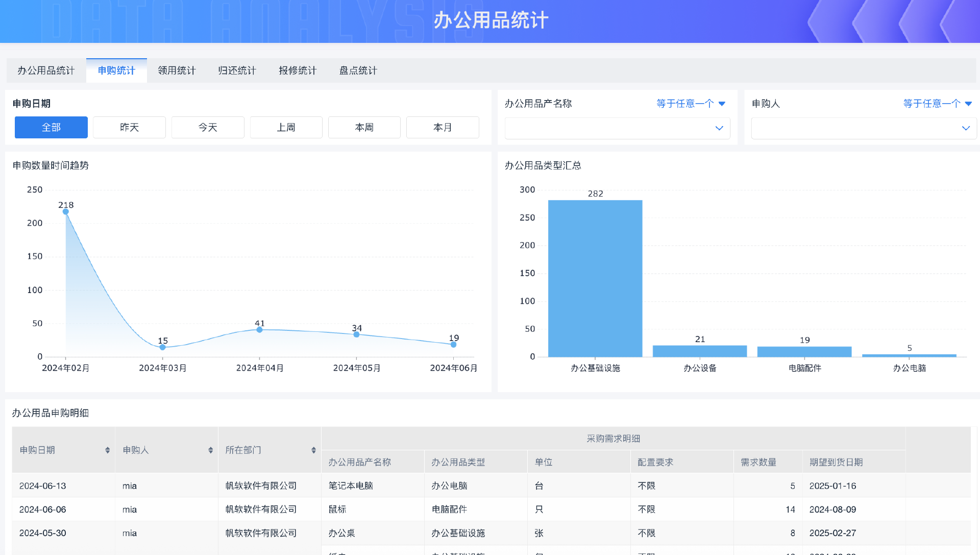Go to 办公用品统计 tab
This screenshot has height=555, width=980.
46,70
